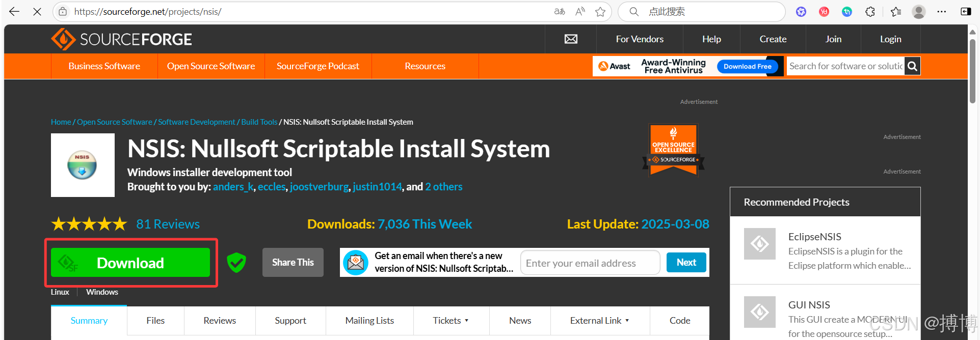The image size is (980, 340).
Task: Click the EclipseNSIS project icon
Action: tap(759, 244)
